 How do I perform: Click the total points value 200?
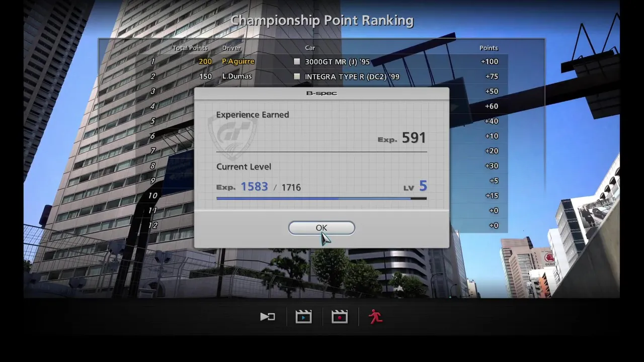(205, 61)
